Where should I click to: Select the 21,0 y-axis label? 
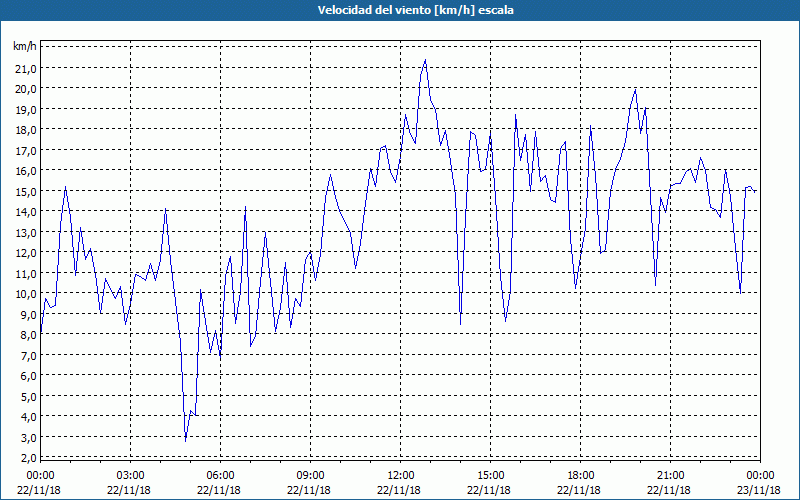pyautogui.click(x=26, y=68)
